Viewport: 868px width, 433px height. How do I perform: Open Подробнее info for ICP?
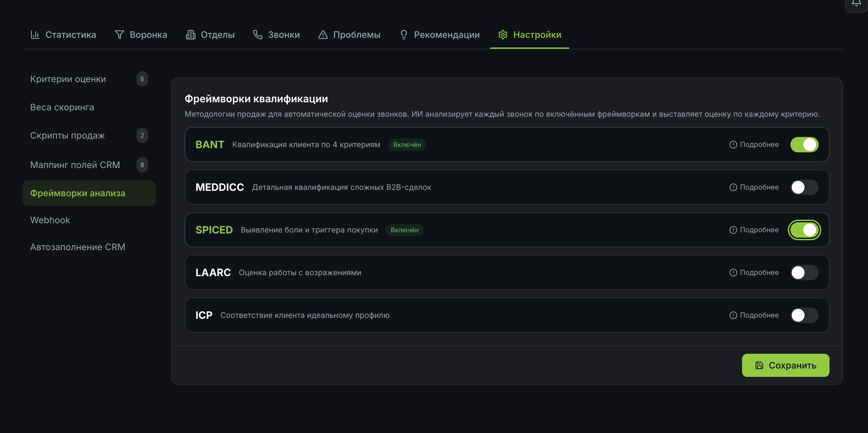tap(754, 315)
